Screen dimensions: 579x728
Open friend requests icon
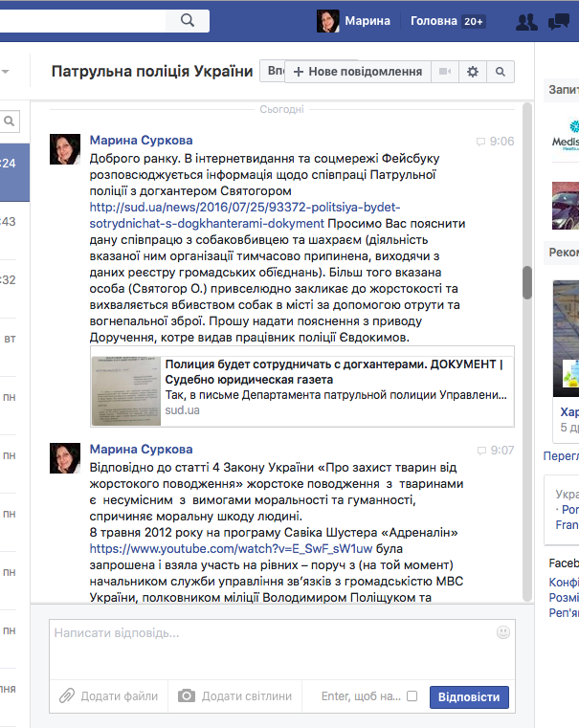(x=526, y=21)
